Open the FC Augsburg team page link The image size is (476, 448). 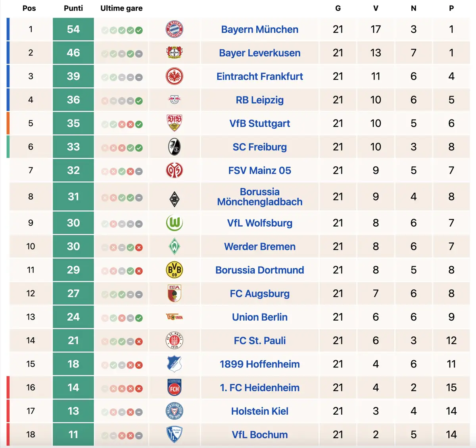[259, 293]
